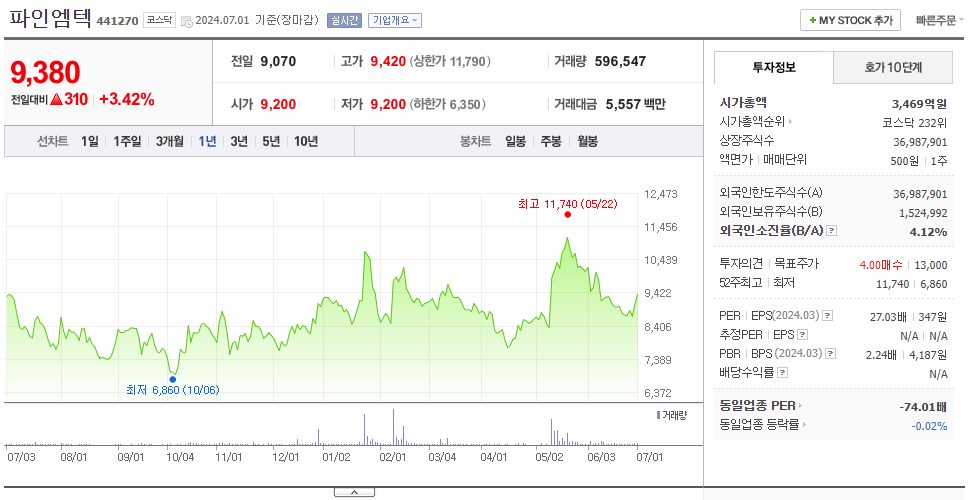Viewport: 968px width, 500px height.
Task: Click the 동일업종 등락률 value -0.02%
Action: pyautogui.click(x=930, y=425)
